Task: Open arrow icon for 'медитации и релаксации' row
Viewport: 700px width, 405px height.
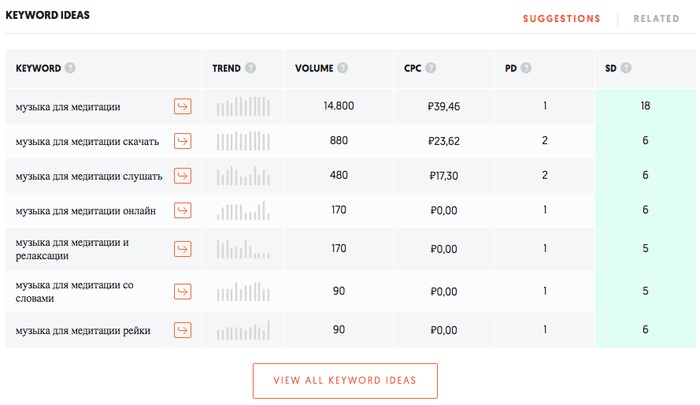Action: [x=183, y=249]
